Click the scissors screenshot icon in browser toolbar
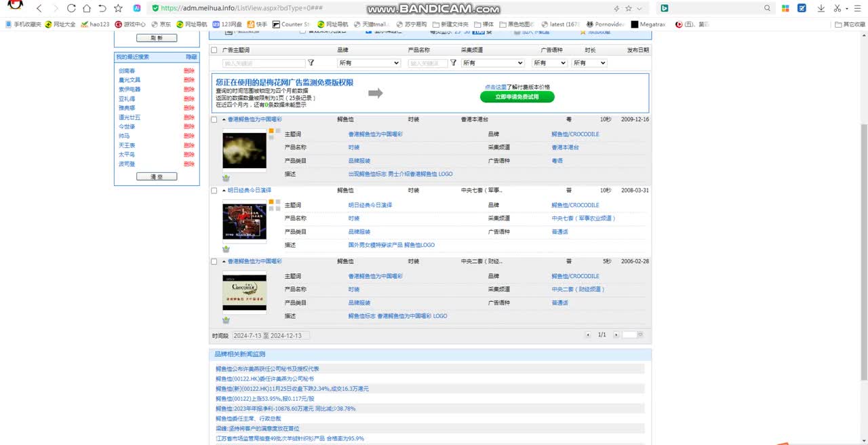The image size is (868, 445). (837, 8)
